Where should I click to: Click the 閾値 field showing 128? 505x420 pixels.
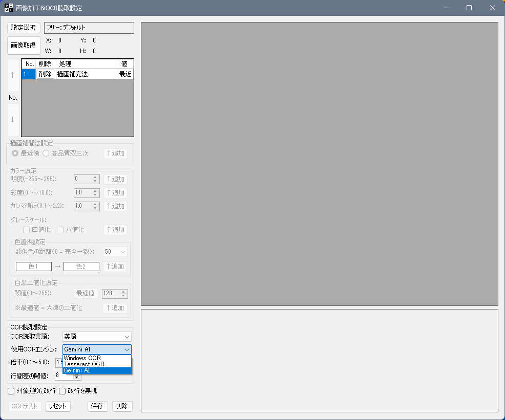coord(111,293)
